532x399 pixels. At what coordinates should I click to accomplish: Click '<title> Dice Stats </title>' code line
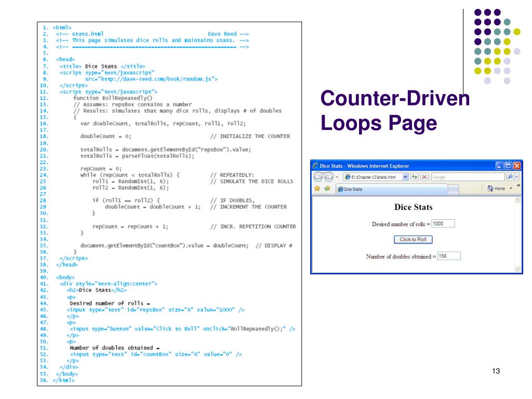point(102,66)
